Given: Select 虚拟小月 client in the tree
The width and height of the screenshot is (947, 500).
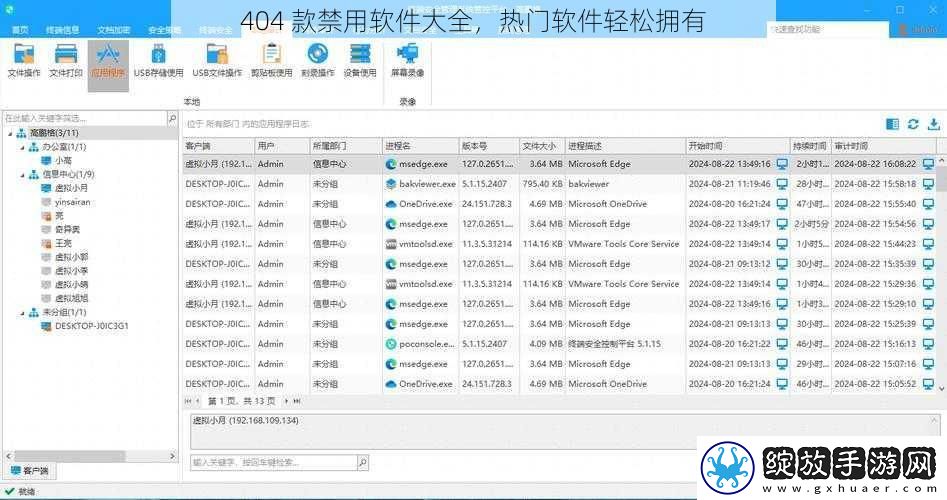Looking at the screenshot, I should pyautogui.click(x=71, y=188).
